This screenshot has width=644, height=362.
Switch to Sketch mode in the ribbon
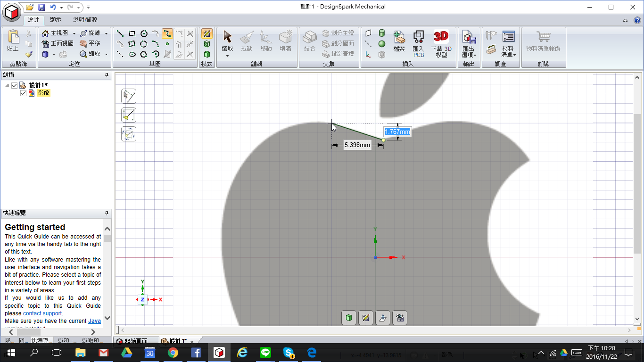click(x=206, y=33)
